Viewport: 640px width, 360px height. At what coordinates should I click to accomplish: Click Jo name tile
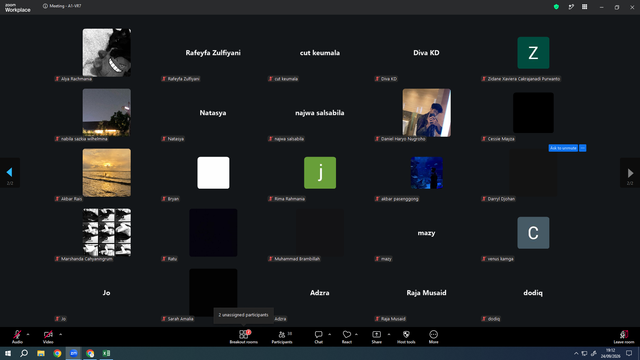[x=107, y=293]
